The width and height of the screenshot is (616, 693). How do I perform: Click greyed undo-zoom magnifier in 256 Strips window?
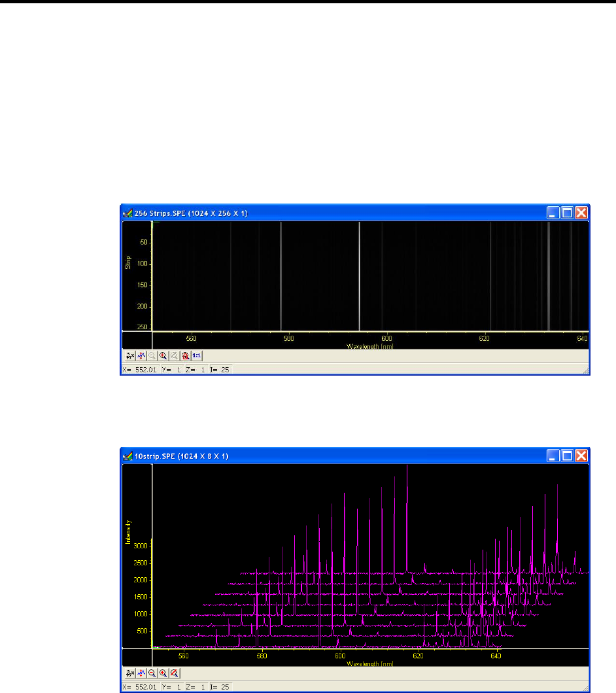coord(175,356)
